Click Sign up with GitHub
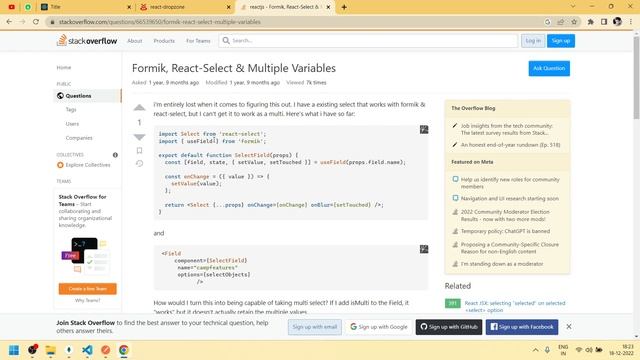The image size is (640, 360). [449, 327]
